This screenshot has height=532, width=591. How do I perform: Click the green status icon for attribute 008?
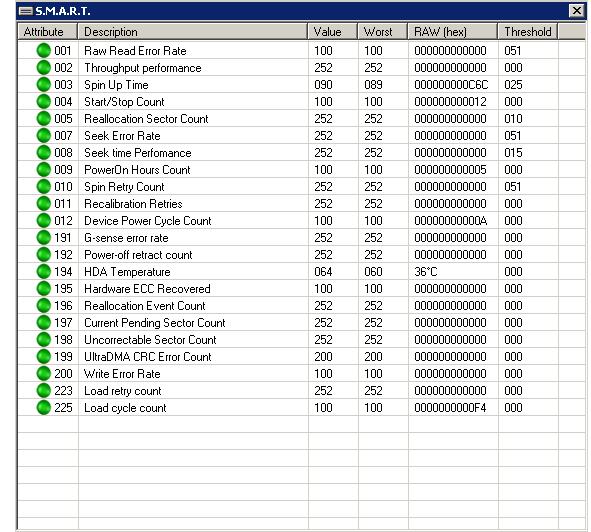(44, 152)
